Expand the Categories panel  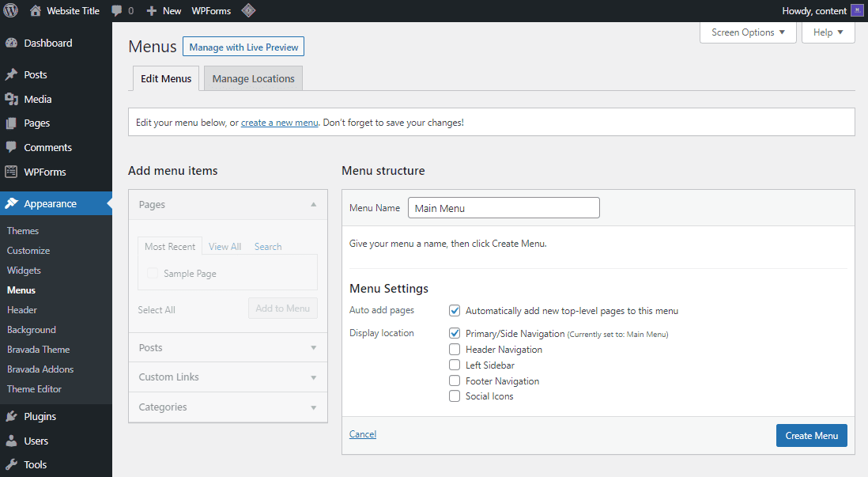(x=228, y=407)
